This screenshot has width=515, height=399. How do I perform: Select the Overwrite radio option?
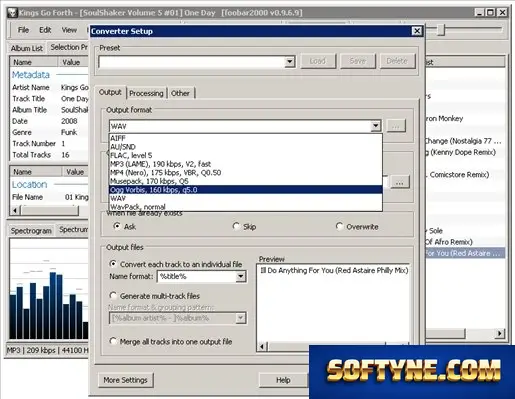(339, 226)
